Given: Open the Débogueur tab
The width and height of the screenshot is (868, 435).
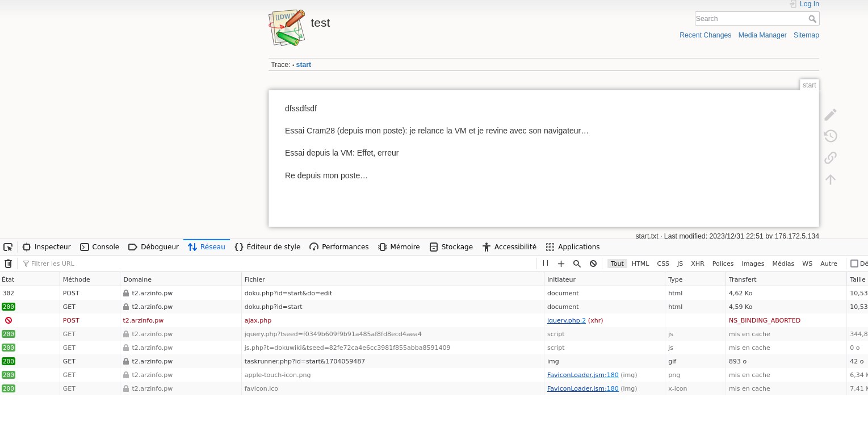Looking at the screenshot, I should pos(153,247).
